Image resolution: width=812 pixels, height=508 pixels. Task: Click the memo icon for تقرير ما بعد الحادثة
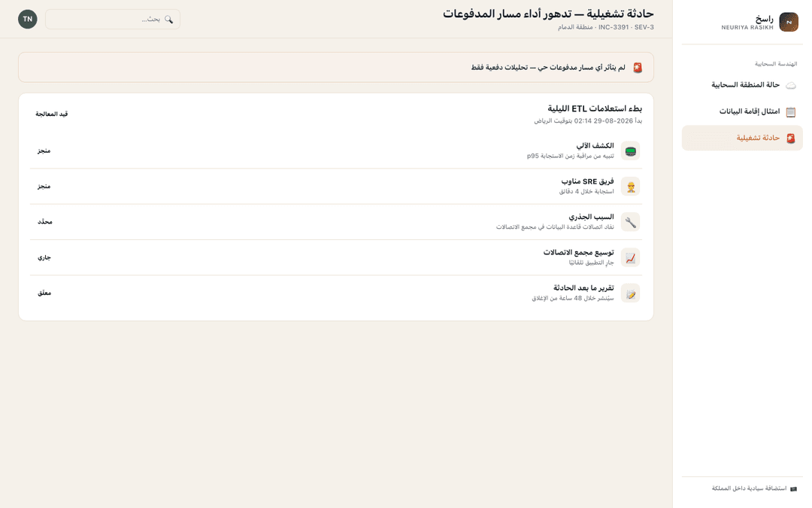630,294
